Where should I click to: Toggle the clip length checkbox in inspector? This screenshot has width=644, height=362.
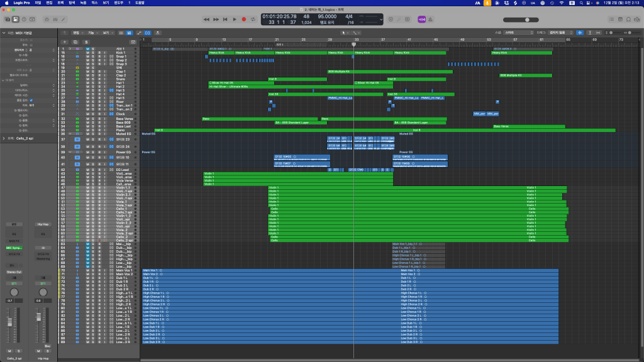(31, 100)
